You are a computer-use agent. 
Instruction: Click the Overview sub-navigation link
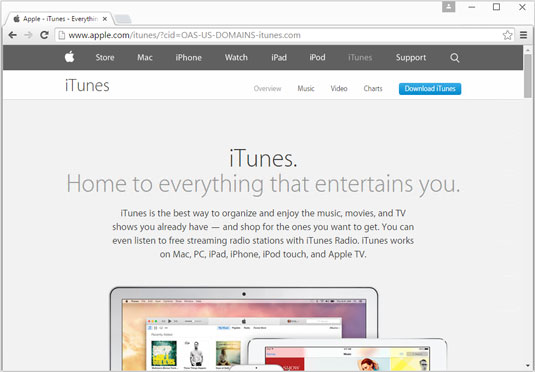[267, 89]
